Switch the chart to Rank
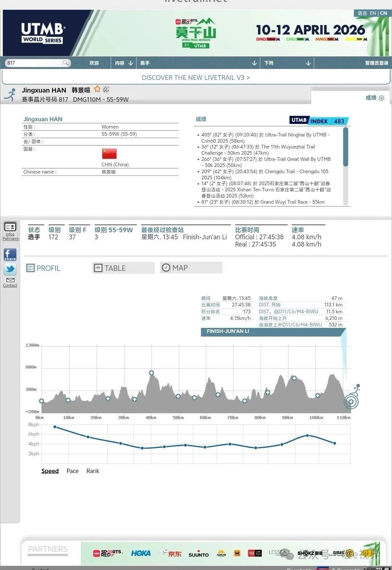The height and width of the screenshot is (570, 392). tap(93, 471)
